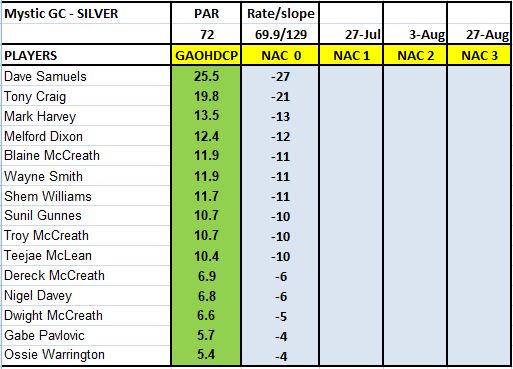The height and width of the screenshot is (369, 513).
Task: Select the Dave Samuels name cell
Action: point(87,76)
